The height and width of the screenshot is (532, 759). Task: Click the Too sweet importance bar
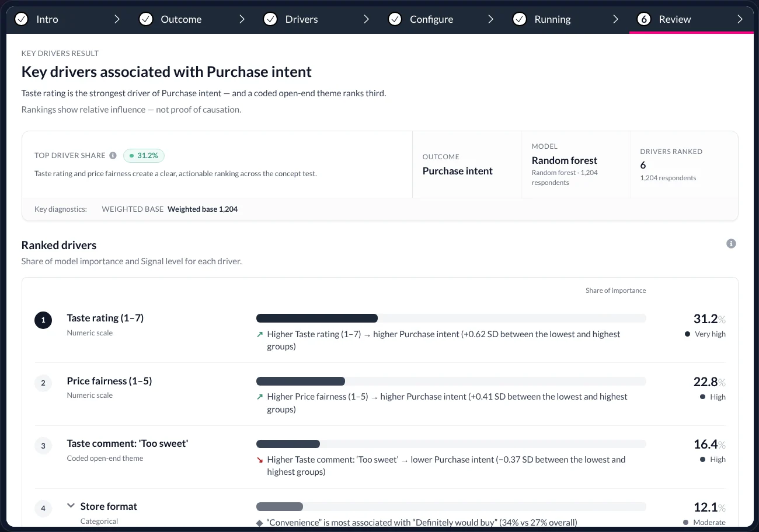451,443
